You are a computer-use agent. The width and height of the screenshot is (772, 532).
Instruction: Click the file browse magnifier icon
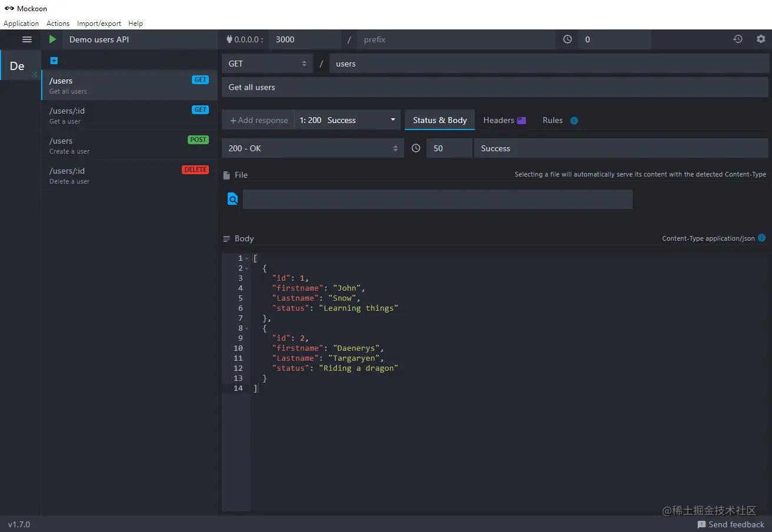tap(232, 199)
